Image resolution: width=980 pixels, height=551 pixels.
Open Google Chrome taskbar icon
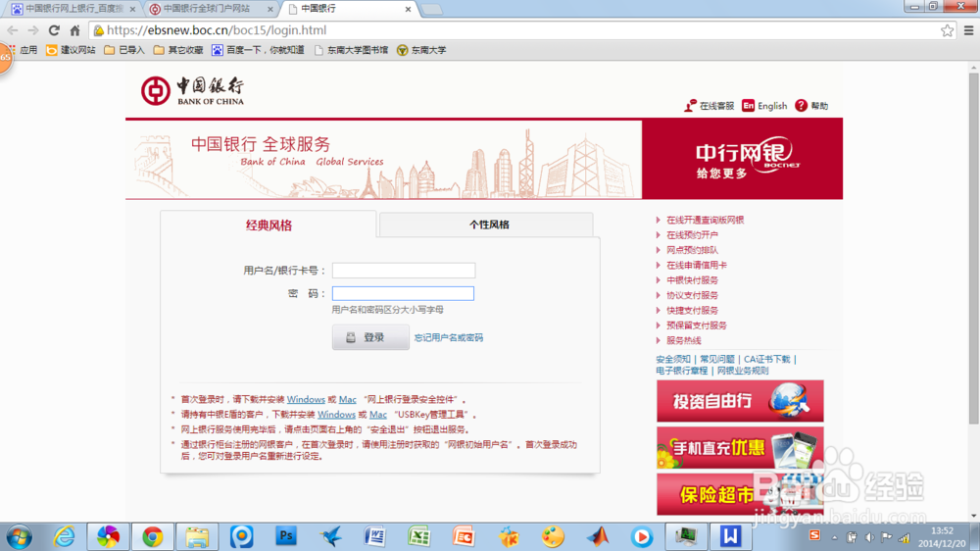153,536
